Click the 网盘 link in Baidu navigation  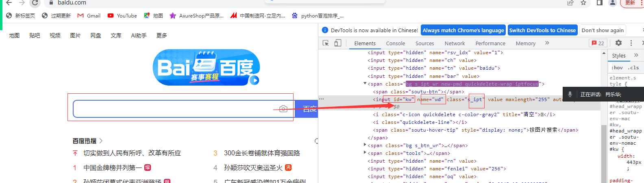(96, 35)
